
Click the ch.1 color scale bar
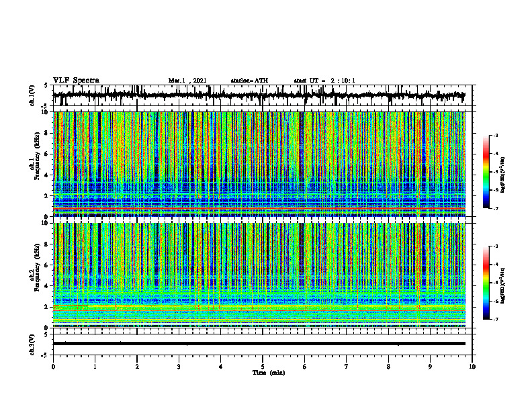[x=486, y=172]
